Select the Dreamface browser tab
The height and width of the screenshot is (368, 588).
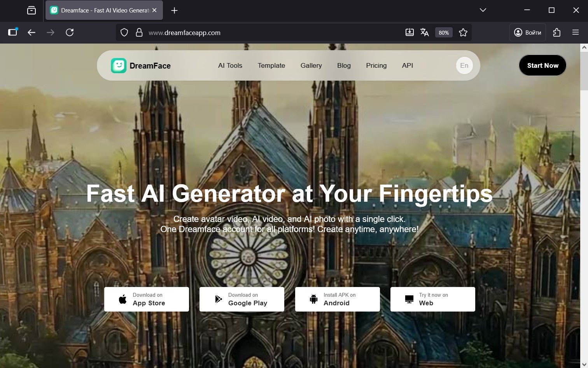(104, 11)
